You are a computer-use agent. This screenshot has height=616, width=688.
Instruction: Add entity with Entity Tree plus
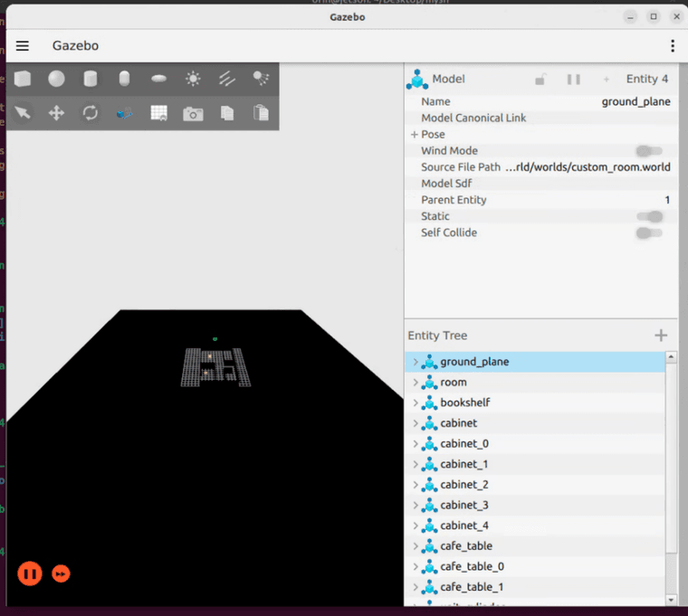(661, 336)
